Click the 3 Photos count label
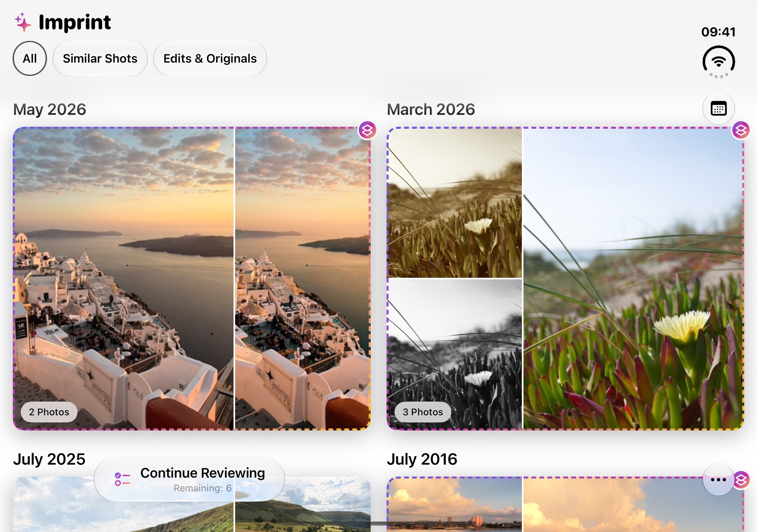 [x=423, y=412]
